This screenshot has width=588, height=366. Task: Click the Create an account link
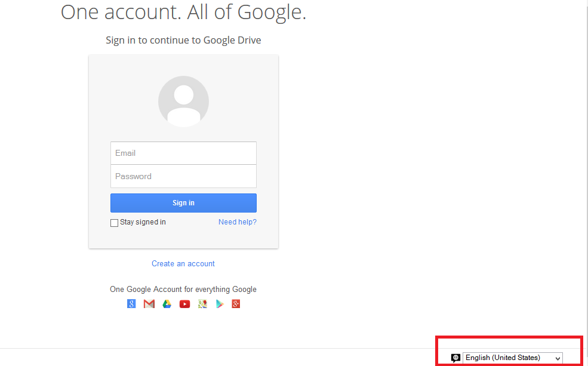pyautogui.click(x=183, y=263)
